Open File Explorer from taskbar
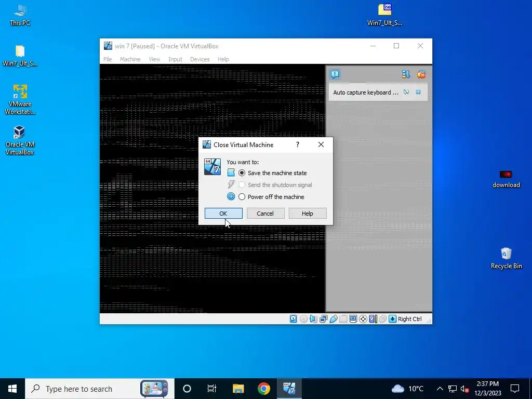This screenshot has height=399, width=532. [238, 389]
